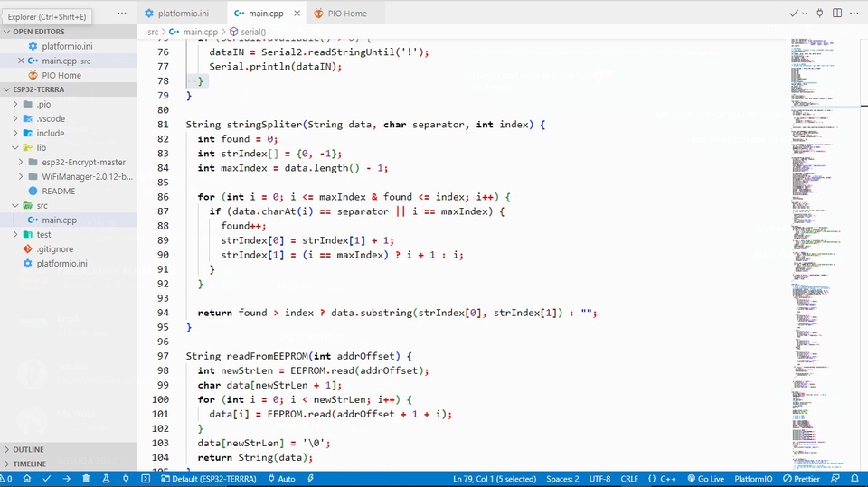868x487 pixels.
Task: Close main.cpp from Open Editors list
Action: 21,61
